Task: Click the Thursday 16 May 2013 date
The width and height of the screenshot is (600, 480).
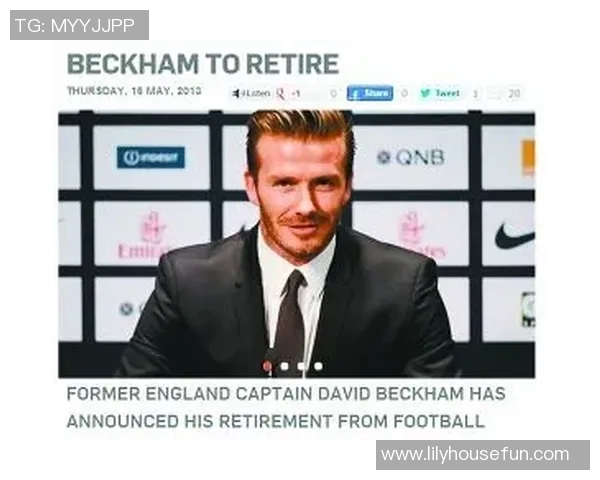Action: point(134,91)
